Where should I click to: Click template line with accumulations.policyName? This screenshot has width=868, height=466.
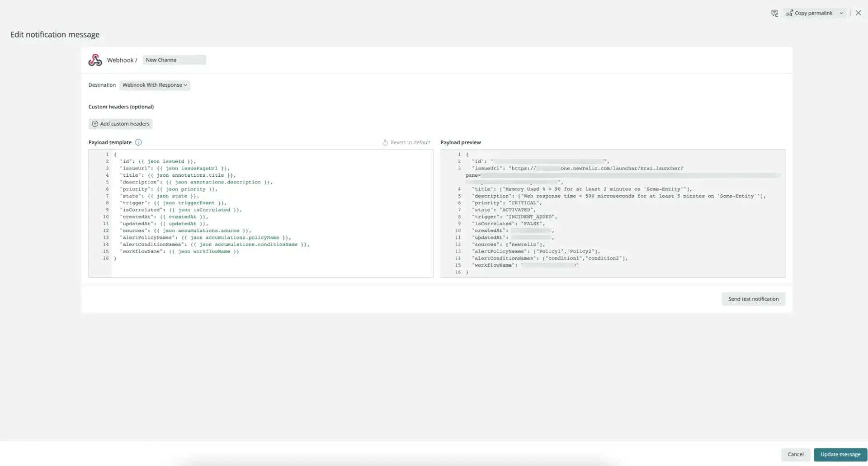click(x=206, y=237)
